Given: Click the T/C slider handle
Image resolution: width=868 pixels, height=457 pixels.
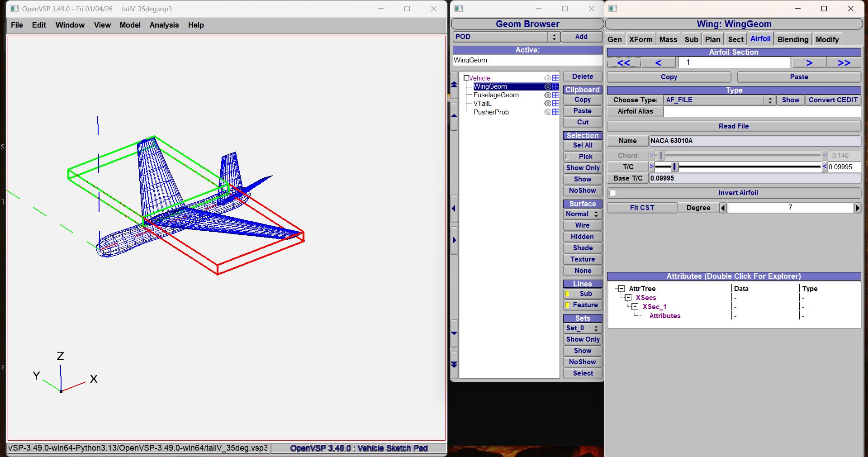Looking at the screenshot, I should (x=674, y=167).
